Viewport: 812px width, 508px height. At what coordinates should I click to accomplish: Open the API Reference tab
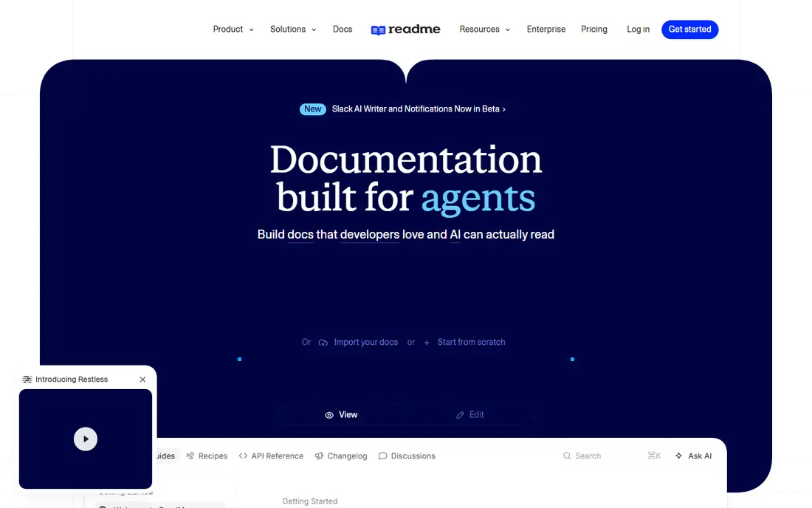(x=272, y=456)
